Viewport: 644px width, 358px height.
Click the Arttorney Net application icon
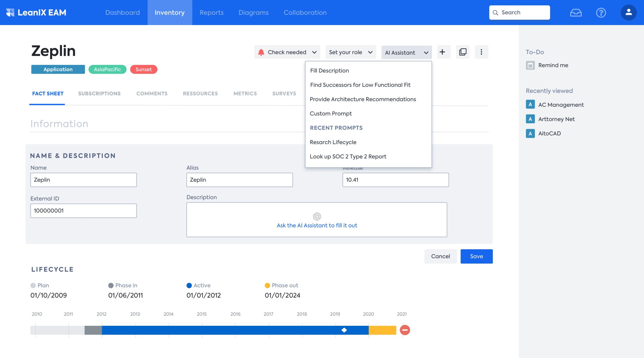click(x=530, y=119)
